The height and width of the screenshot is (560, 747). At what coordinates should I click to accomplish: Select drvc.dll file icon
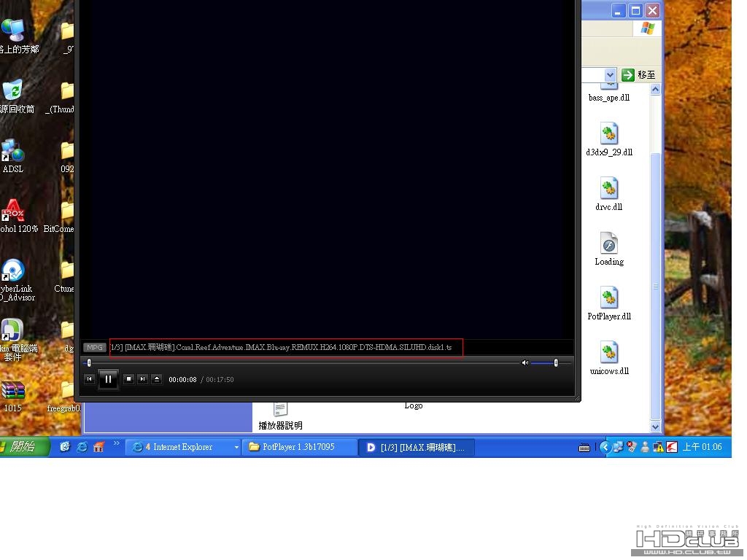click(x=609, y=189)
